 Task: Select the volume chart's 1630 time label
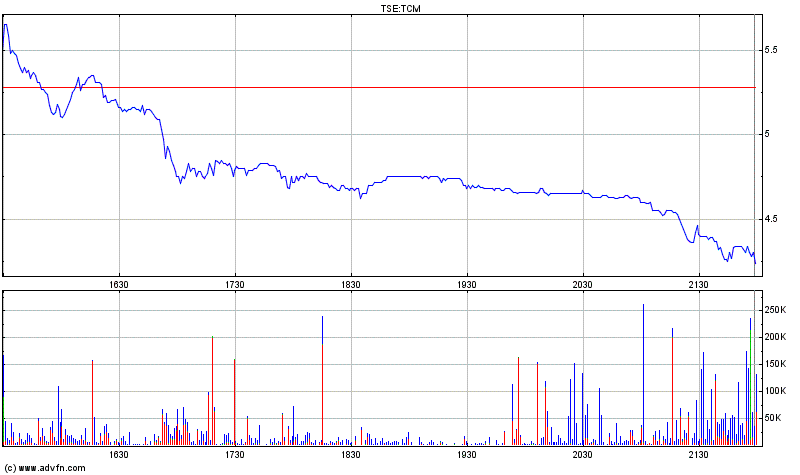point(119,454)
